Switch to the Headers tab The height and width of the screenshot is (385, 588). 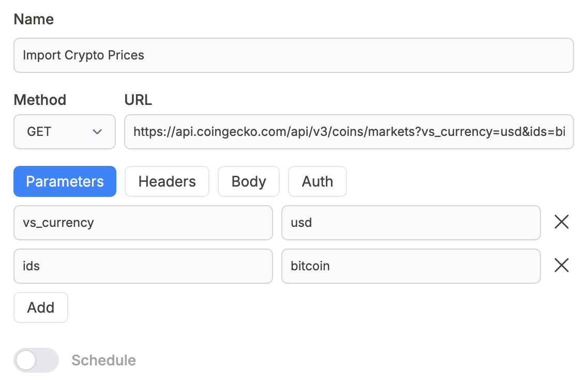167,181
